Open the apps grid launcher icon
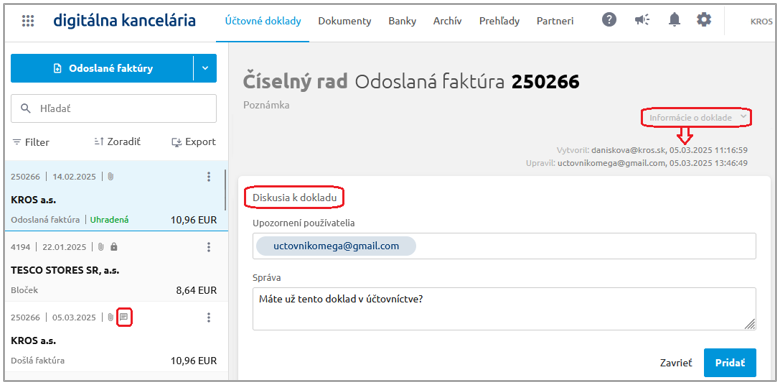The width and height of the screenshot is (778, 383). tap(28, 21)
